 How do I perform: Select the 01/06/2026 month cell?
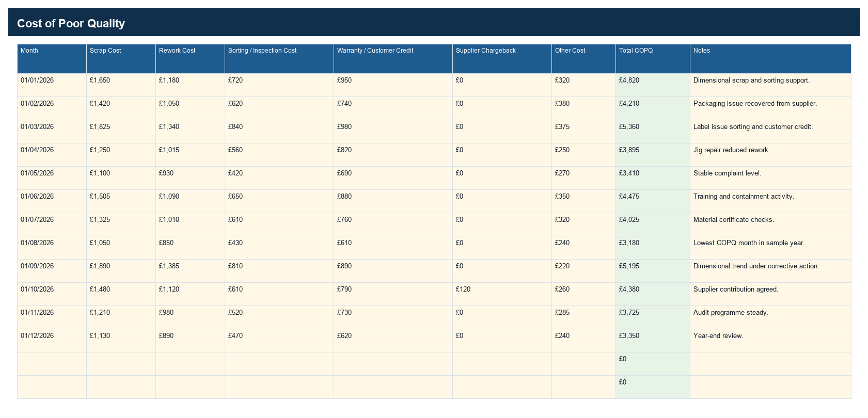[52, 201]
